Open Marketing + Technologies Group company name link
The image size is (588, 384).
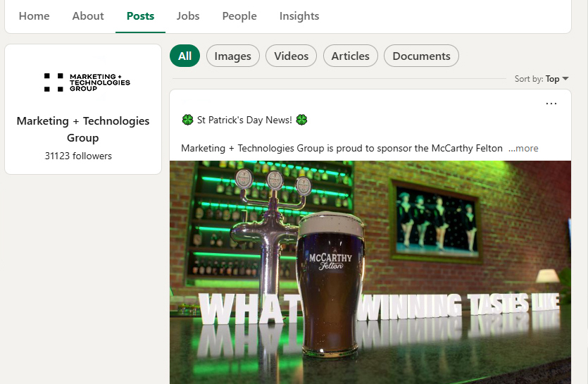click(x=83, y=129)
